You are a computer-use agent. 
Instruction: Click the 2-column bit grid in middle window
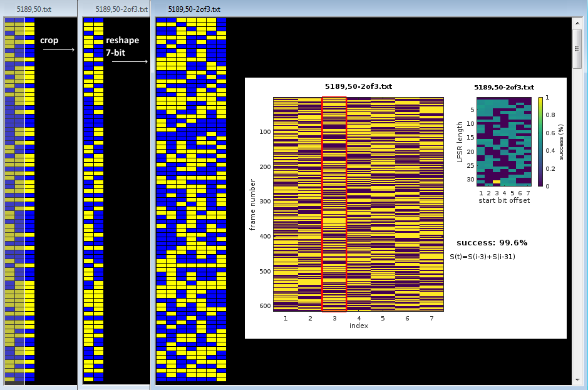[93, 200]
